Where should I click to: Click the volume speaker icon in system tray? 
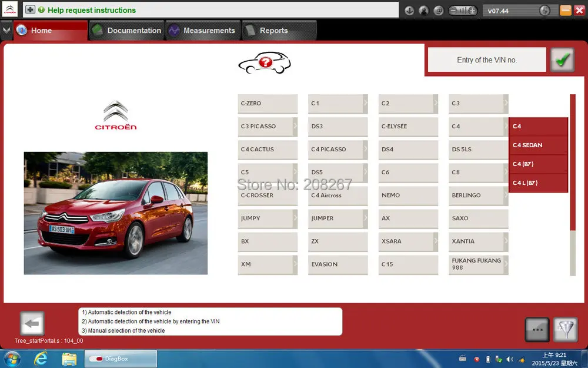[510, 359]
